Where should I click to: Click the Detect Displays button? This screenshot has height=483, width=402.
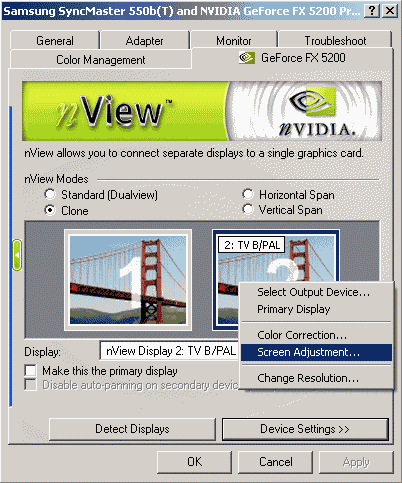tap(132, 429)
